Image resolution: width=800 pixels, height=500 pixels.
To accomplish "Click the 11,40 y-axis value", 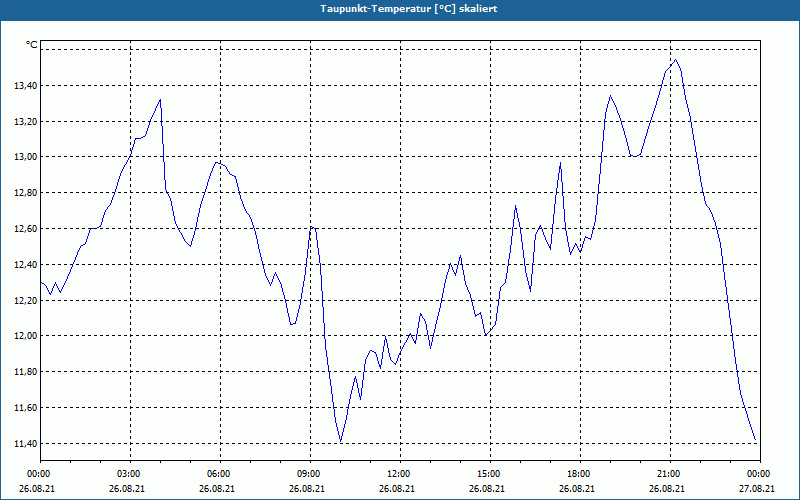I will coord(25,443).
